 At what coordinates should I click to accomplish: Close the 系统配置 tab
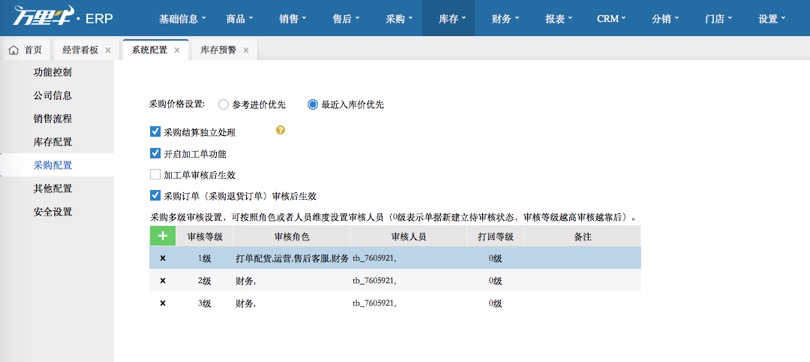click(177, 50)
